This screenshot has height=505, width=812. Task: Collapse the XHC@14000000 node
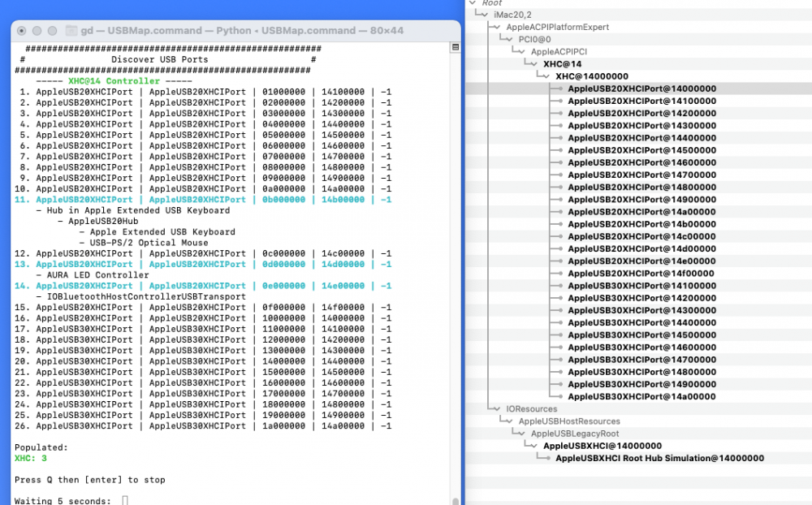coord(546,76)
